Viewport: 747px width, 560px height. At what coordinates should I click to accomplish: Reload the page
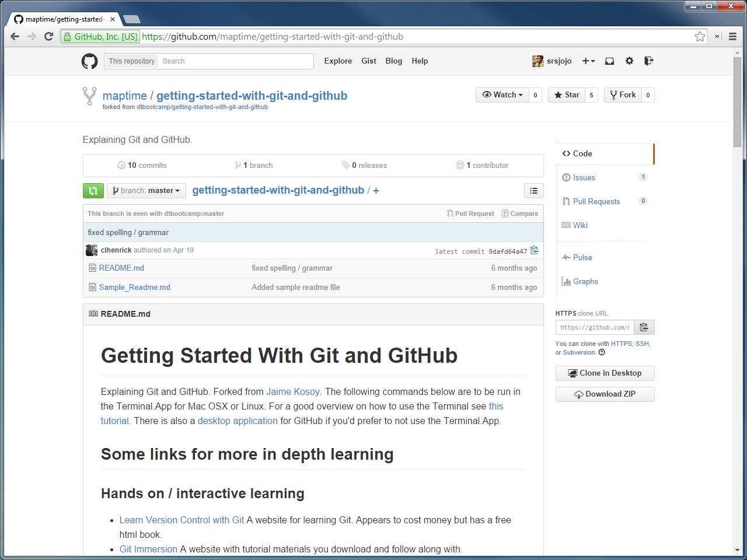click(x=49, y=36)
